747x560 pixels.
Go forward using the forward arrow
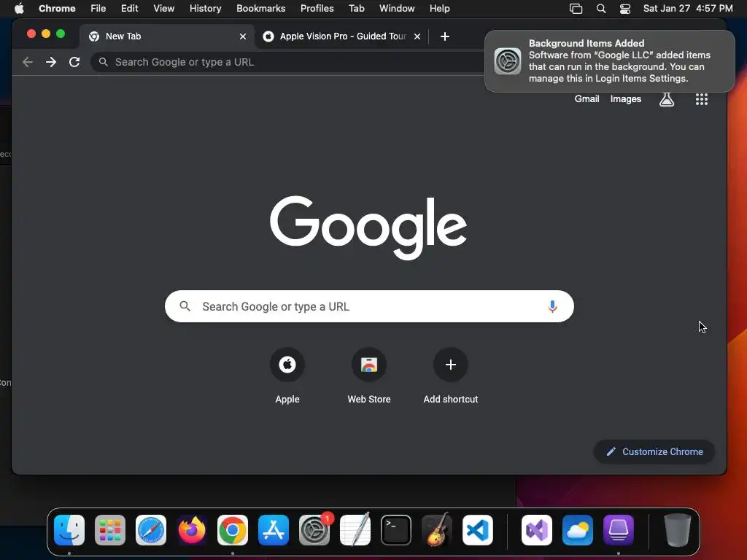click(x=51, y=62)
